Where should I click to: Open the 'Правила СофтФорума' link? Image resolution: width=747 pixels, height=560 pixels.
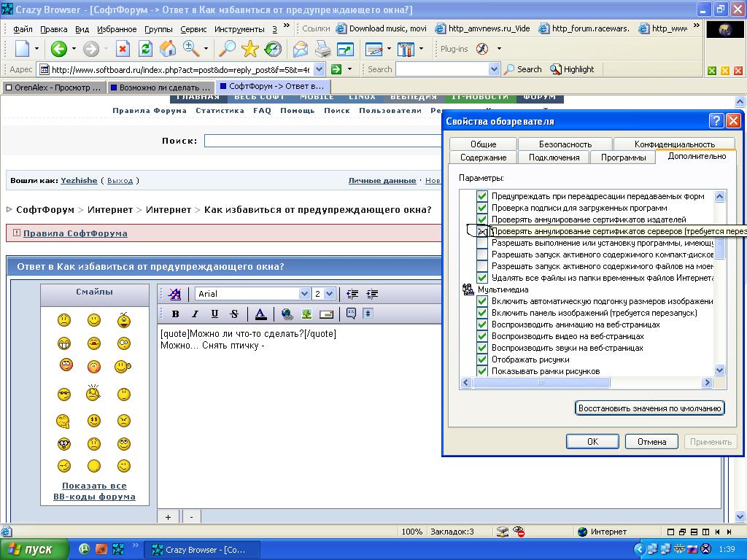(75, 233)
